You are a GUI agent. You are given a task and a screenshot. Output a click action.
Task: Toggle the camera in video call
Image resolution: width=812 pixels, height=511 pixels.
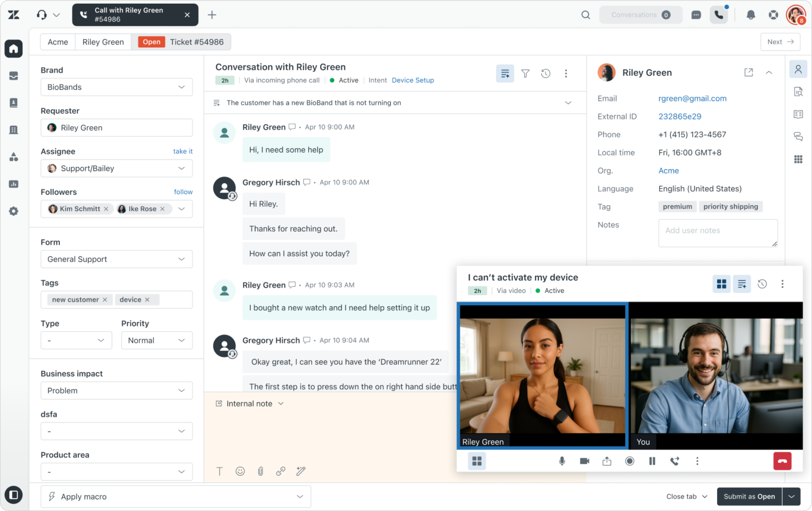point(584,461)
